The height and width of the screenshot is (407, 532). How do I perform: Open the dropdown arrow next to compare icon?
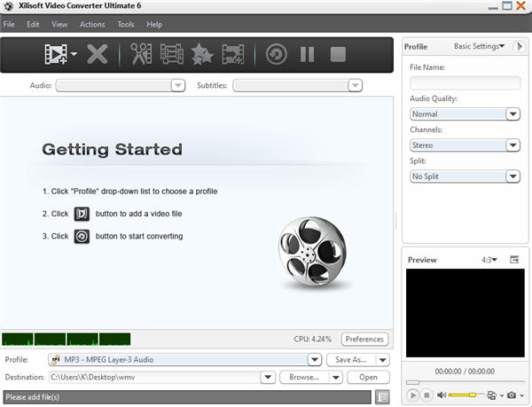(502, 395)
